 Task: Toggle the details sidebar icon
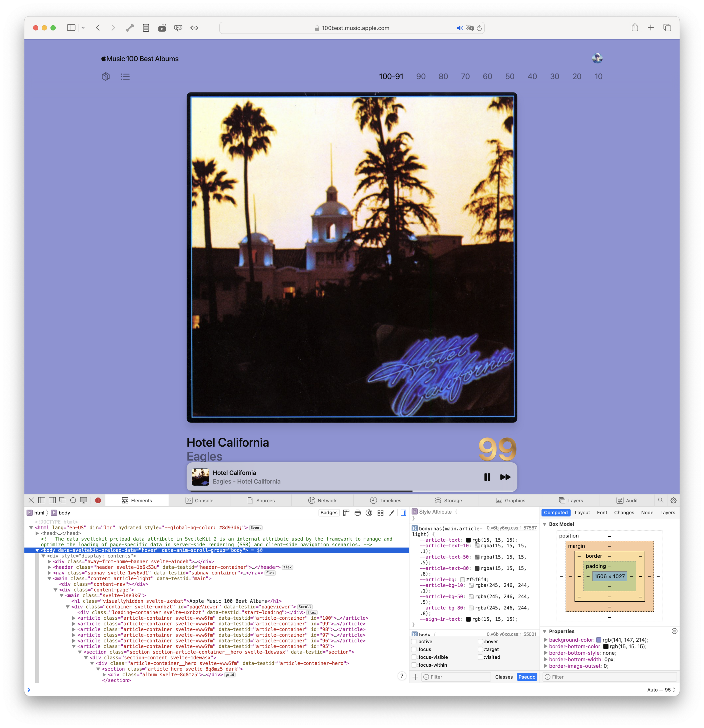(x=403, y=513)
